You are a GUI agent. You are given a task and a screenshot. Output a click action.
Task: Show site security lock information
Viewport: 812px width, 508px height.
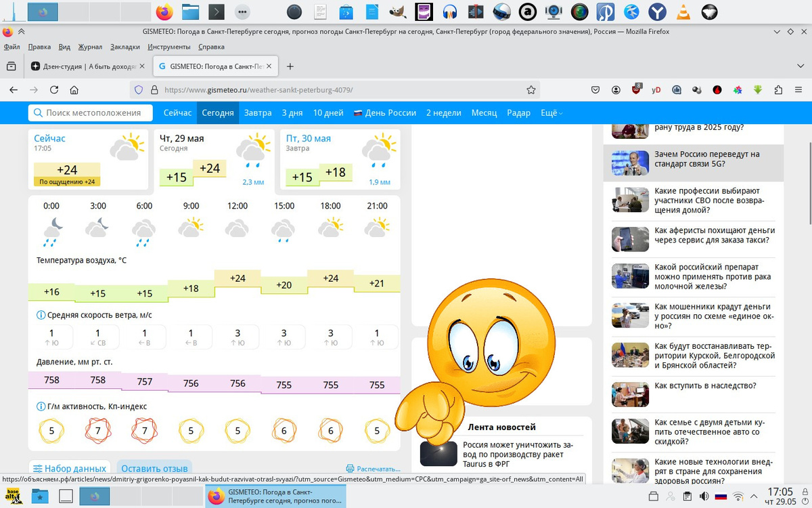point(154,89)
